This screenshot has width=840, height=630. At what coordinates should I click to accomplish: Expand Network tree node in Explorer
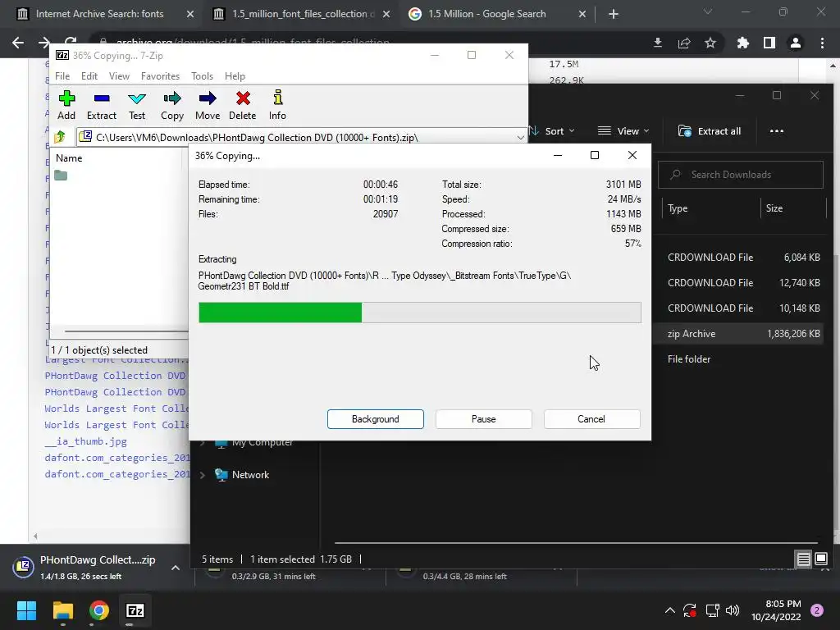[x=203, y=475]
